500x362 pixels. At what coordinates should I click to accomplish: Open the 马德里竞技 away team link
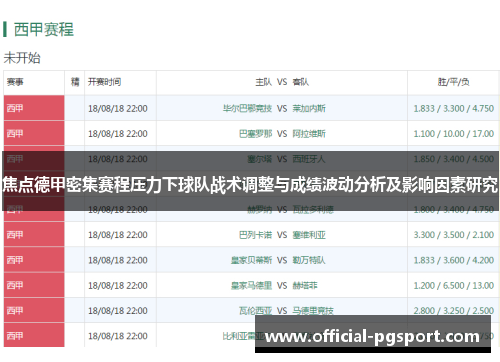tap(313, 311)
